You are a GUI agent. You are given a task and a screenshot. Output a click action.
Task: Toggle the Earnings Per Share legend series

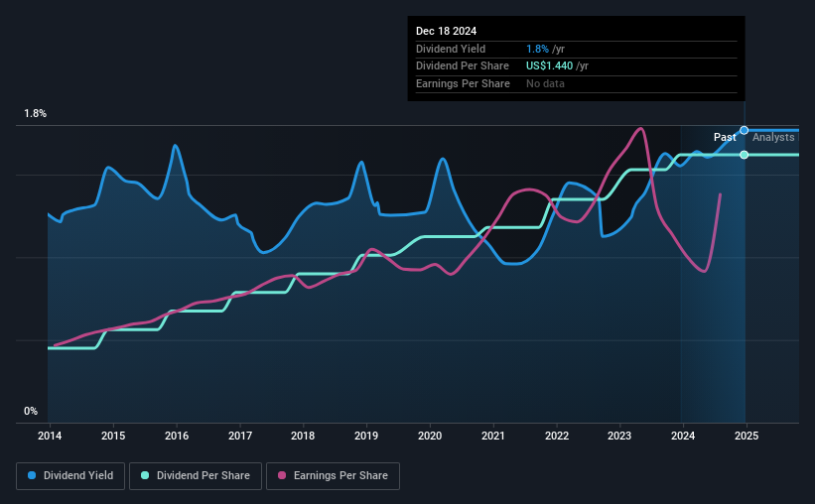(333, 476)
